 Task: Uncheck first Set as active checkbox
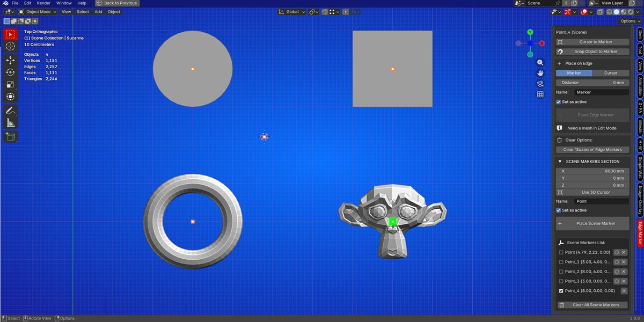[x=559, y=102]
